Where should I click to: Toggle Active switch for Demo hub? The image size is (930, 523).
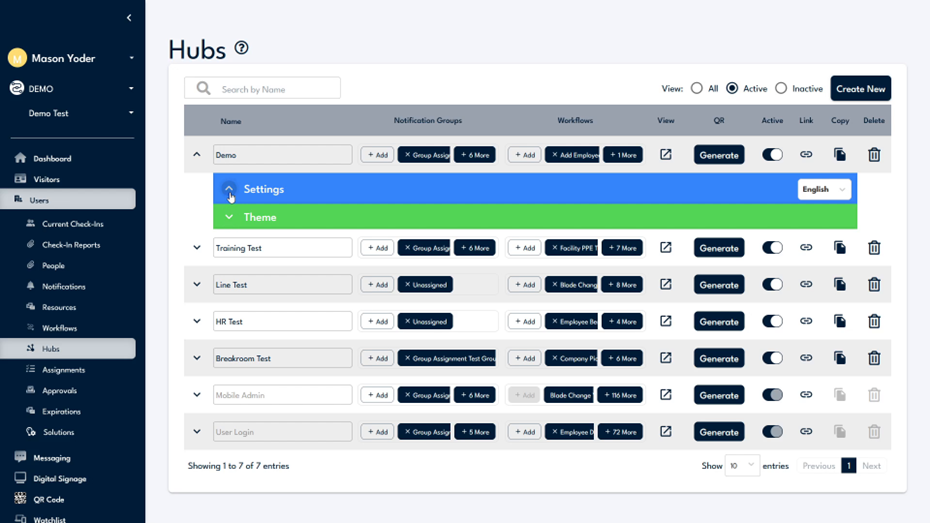(772, 155)
